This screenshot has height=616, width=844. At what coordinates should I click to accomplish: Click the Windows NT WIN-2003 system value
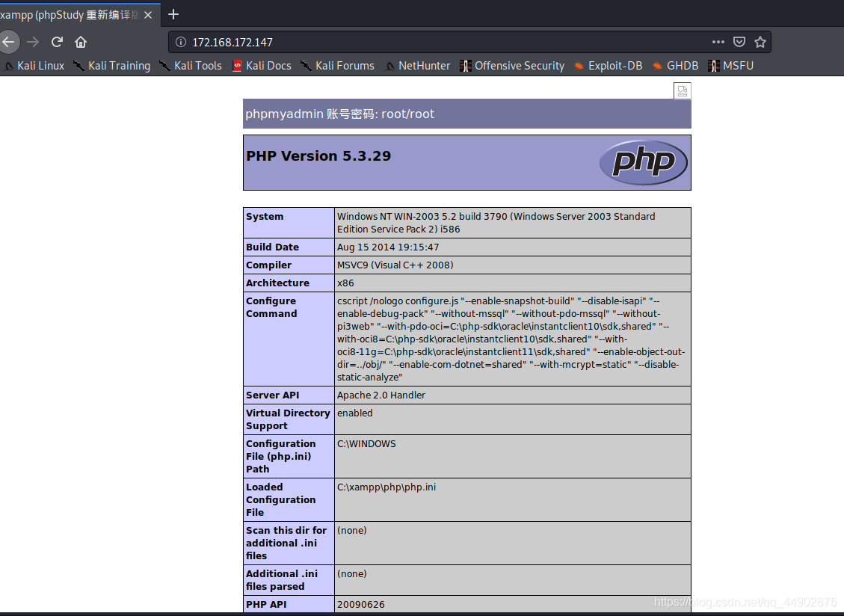[x=496, y=223]
